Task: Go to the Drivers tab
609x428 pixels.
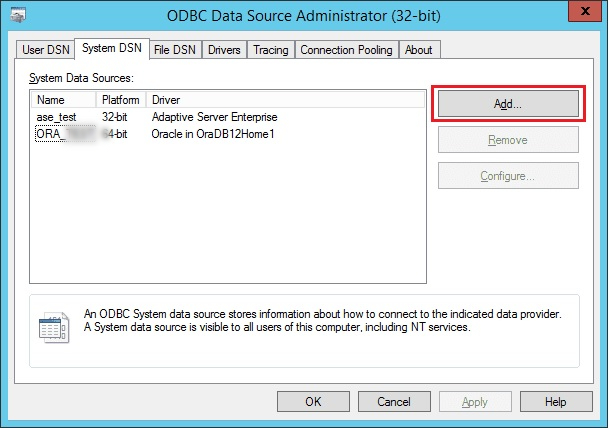Action: point(224,49)
